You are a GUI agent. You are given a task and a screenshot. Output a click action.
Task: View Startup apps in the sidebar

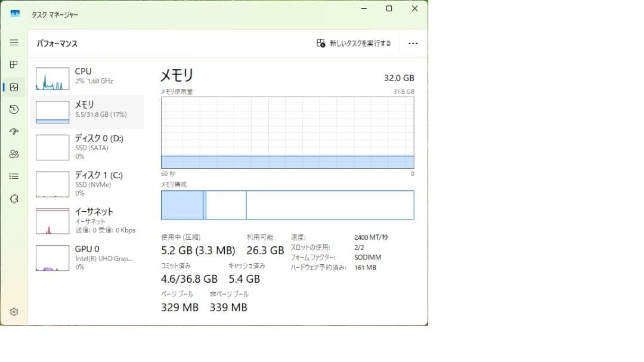[14, 132]
